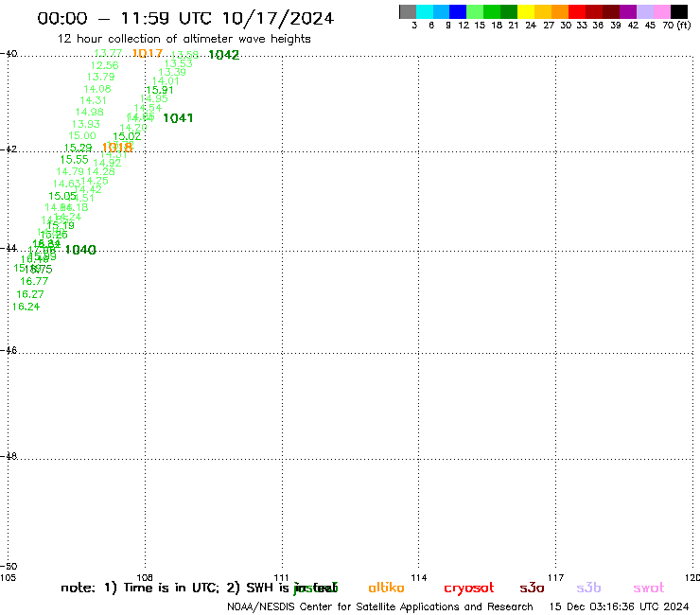Click the wave height value 16.24
The width and height of the screenshot is (700, 615).
26,307
